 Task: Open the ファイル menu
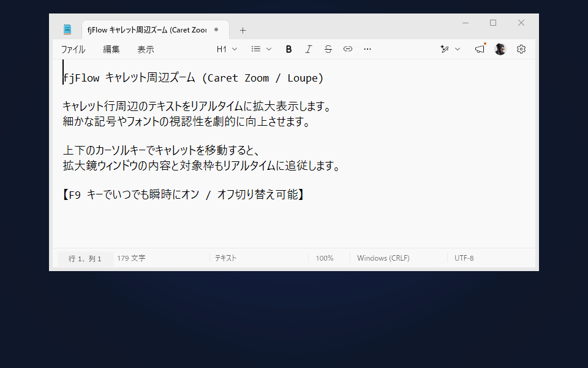click(73, 50)
